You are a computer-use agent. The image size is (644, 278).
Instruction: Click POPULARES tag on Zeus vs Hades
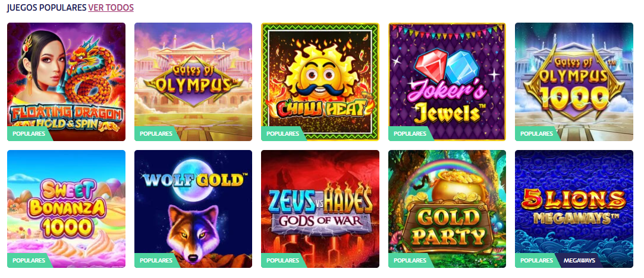coord(282,260)
